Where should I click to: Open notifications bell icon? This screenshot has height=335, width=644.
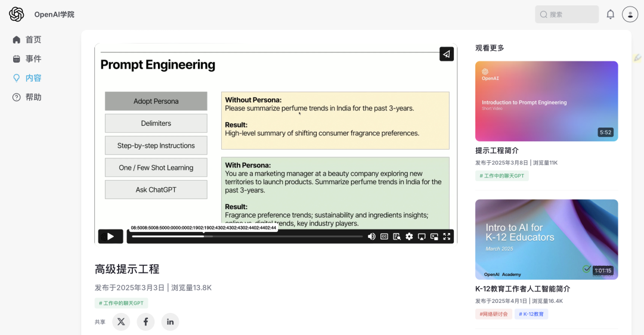(611, 14)
